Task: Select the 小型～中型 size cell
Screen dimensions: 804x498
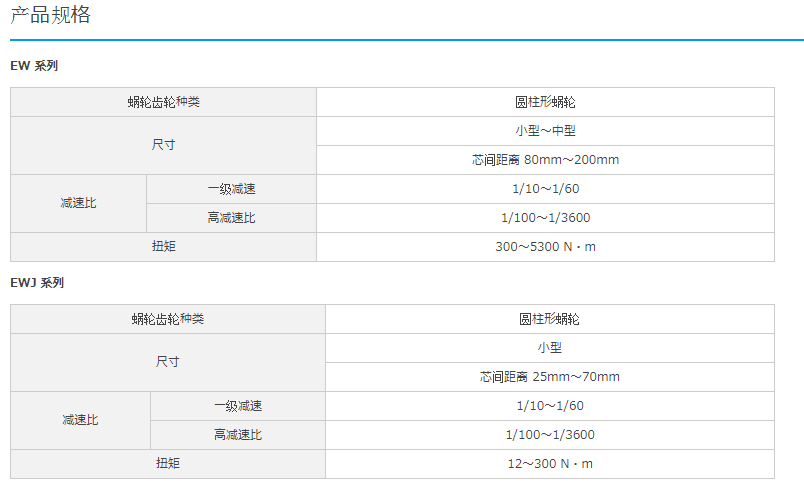Action: click(x=545, y=131)
